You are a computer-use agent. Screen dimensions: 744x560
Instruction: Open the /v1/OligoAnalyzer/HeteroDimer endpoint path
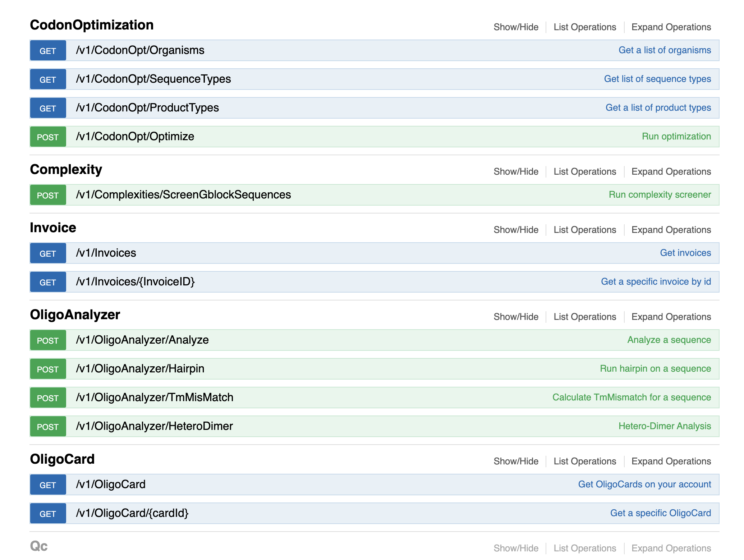click(x=154, y=426)
